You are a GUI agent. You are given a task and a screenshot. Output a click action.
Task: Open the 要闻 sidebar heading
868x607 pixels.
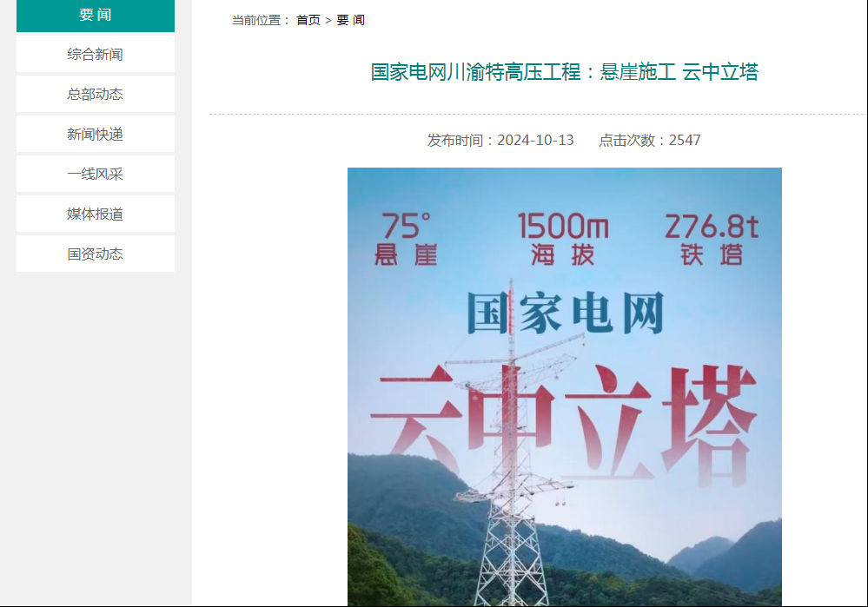(x=96, y=16)
